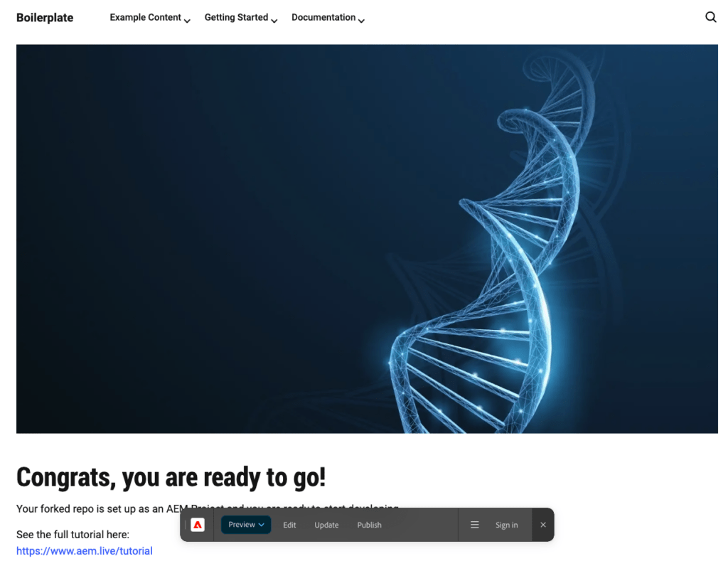Screen dimensions: 728x561
Task: Click Sign in on the sidekick
Action: (506, 525)
